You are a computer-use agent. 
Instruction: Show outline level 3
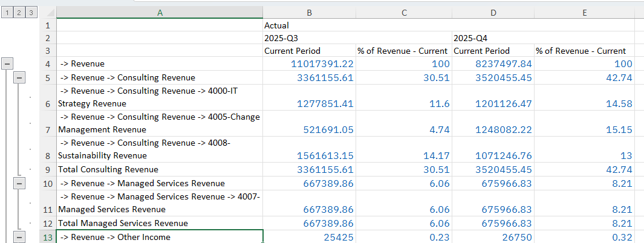click(x=31, y=13)
